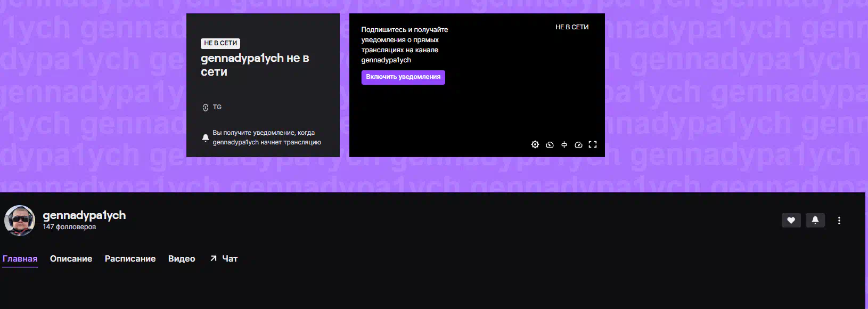Viewport: 868px width, 309px height.
Task: Click the left-pointing speedometer icon in player
Action: pyautogui.click(x=550, y=144)
